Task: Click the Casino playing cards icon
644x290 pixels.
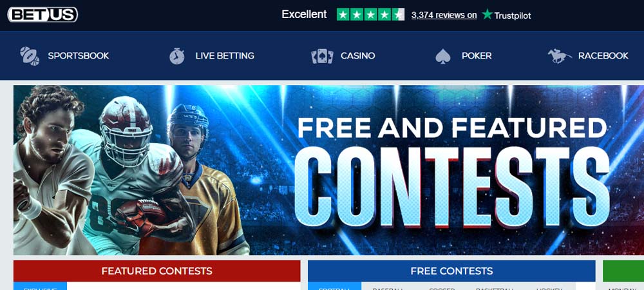Action: (x=322, y=56)
